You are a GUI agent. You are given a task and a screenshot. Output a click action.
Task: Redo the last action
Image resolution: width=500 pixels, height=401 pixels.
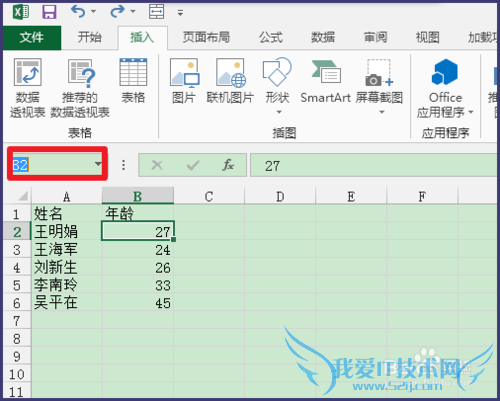tap(117, 12)
